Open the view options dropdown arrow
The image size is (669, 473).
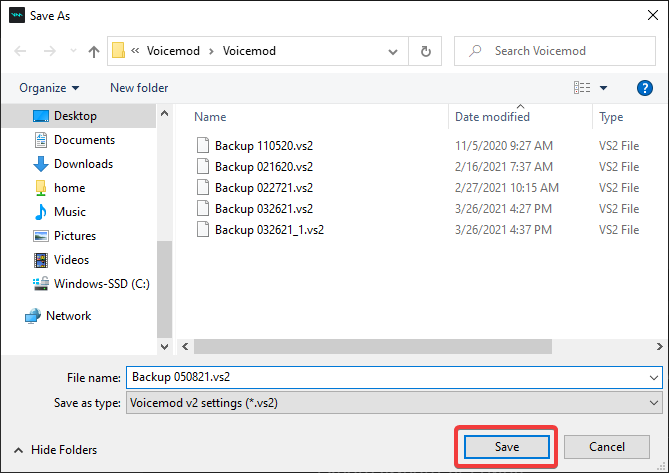point(603,88)
